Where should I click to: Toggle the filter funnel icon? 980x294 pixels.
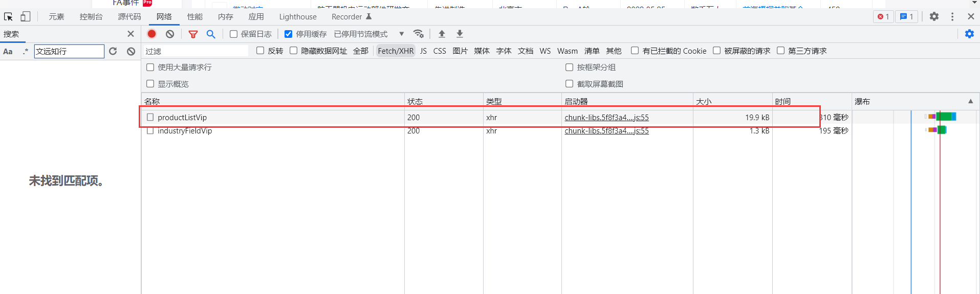click(x=193, y=34)
